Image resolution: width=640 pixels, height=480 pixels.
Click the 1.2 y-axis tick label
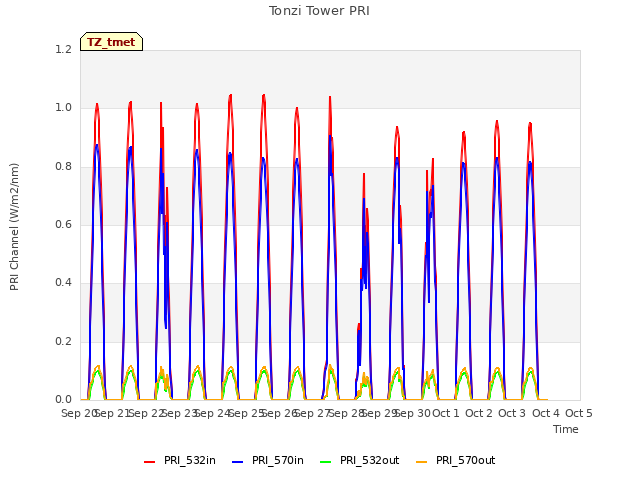(63, 49)
